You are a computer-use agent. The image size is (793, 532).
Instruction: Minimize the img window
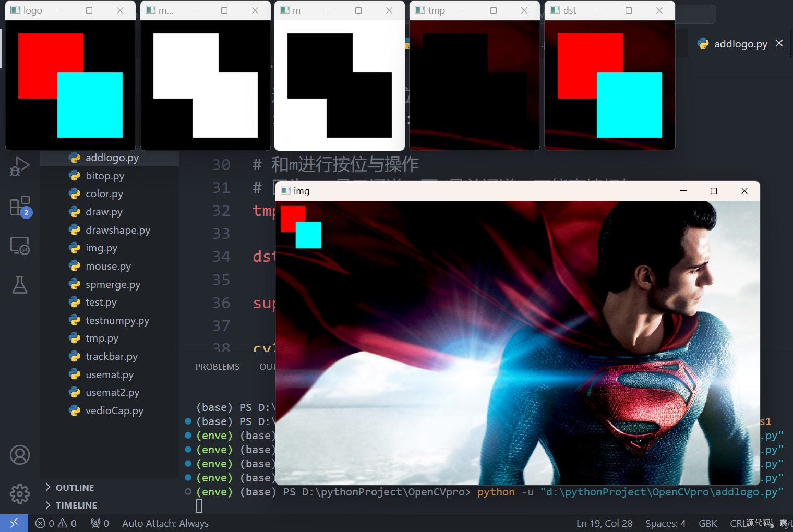[683, 191]
